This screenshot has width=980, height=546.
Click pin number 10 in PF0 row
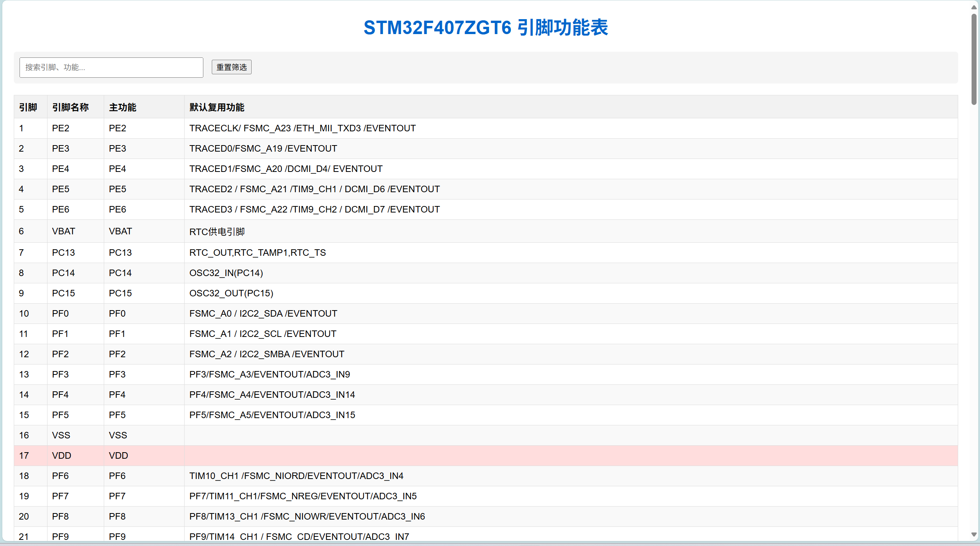[31, 314]
